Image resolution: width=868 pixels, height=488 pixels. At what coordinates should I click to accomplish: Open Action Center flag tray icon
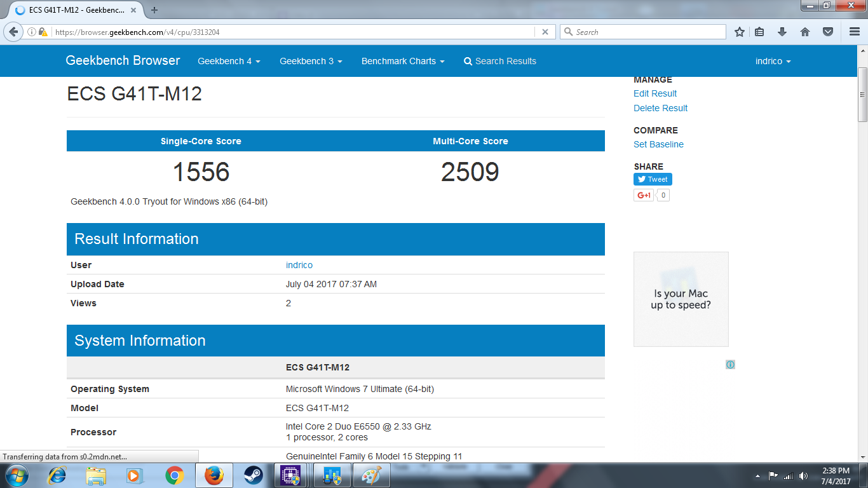pos(773,475)
